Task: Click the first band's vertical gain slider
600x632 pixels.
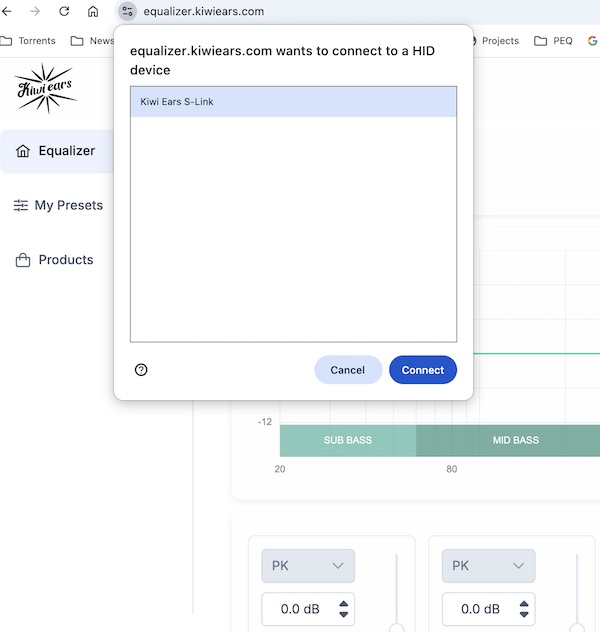Action: (397, 592)
